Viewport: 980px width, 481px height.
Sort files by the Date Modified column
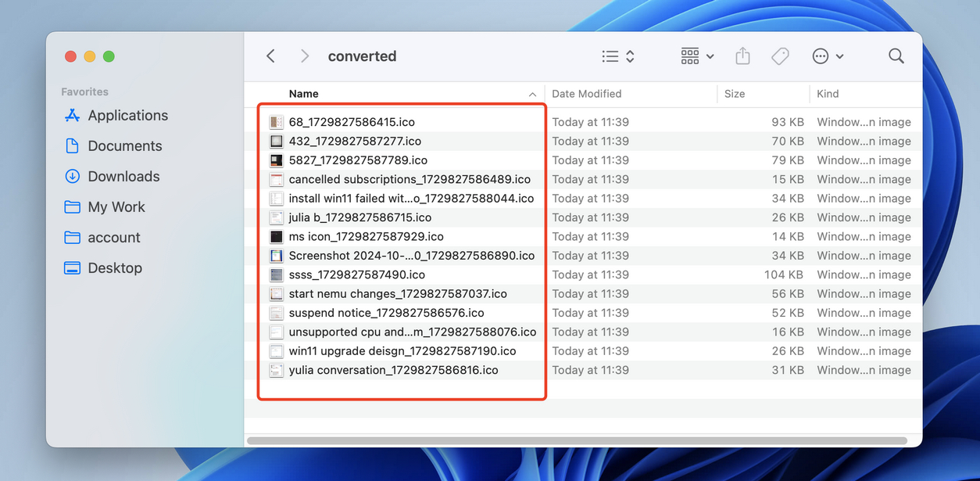tap(587, 93)
